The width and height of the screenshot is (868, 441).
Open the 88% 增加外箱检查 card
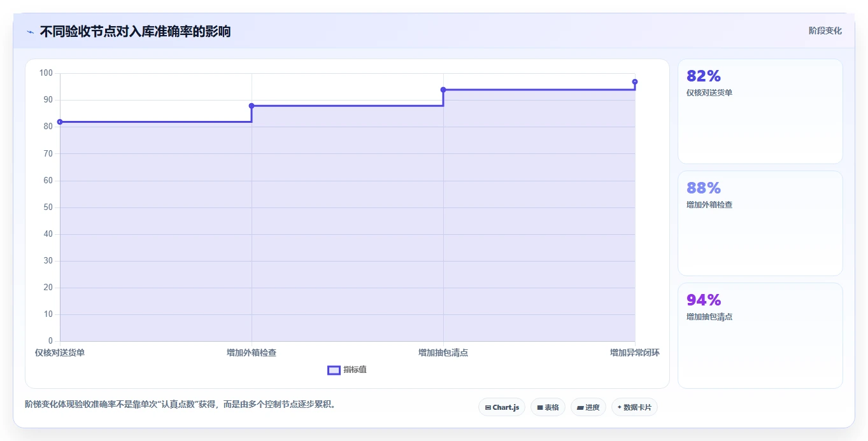(x=760, y=223)
